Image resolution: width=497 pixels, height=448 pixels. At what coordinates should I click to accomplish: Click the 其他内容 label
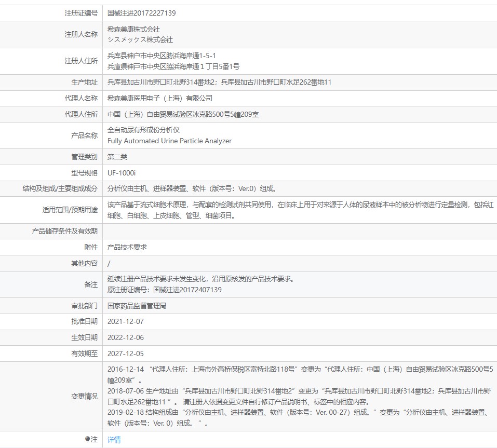click(84, 263)
